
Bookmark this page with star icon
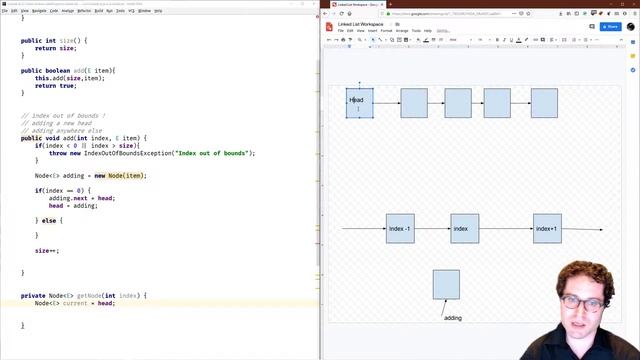(528, 13)
